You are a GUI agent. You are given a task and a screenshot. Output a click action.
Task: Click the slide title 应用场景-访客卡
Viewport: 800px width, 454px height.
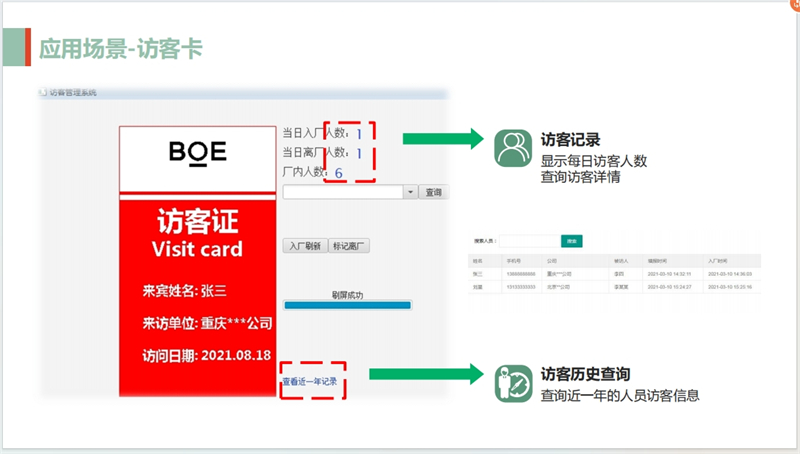click(121, 49)
